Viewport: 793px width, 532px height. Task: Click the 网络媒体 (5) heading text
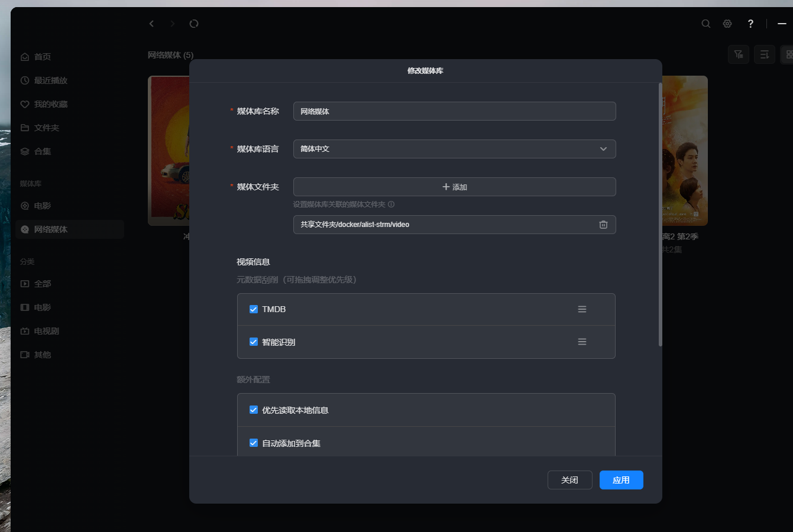tap(170, 55)
